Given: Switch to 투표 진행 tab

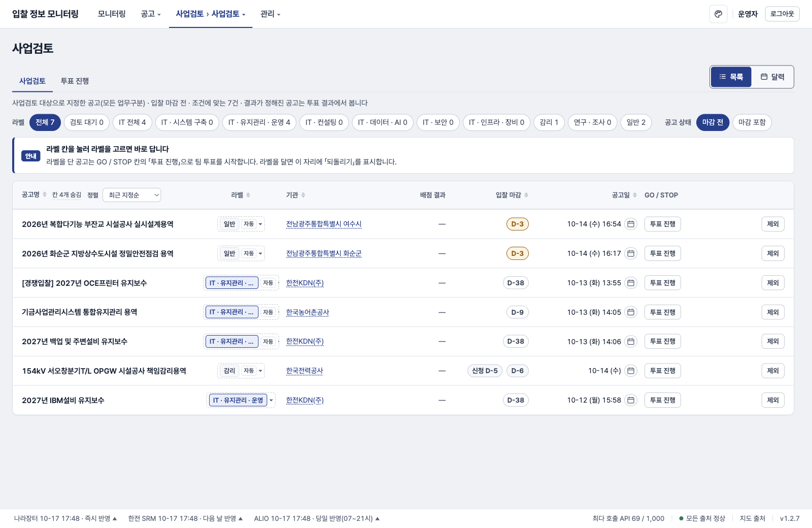Looking at the screenshot, I should click(75, 81).
